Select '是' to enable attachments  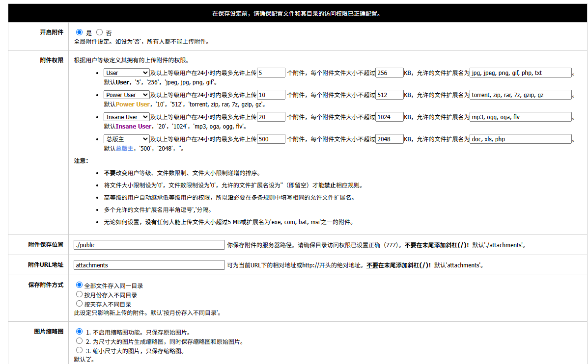pyautogui.click(x=80, y=32)
